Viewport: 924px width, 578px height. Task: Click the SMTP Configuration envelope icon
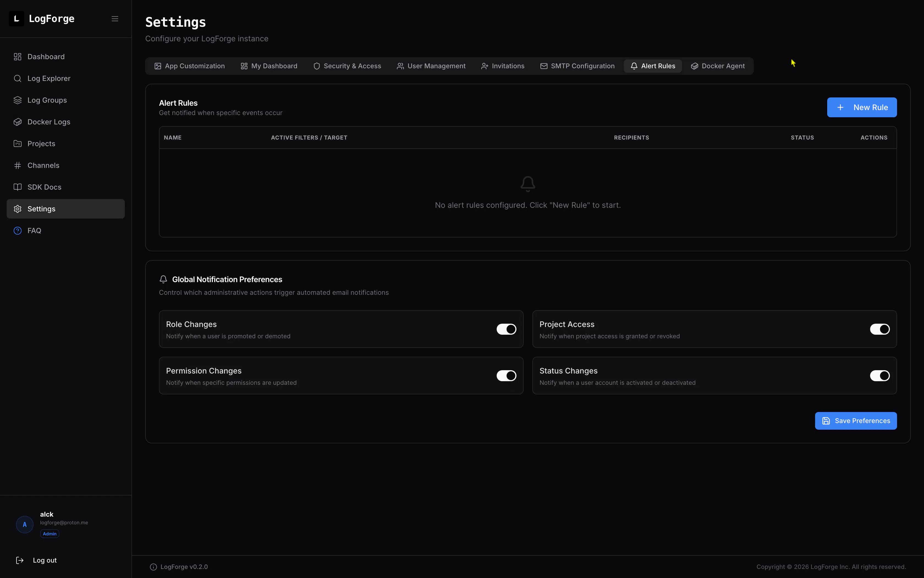(544, 66)
